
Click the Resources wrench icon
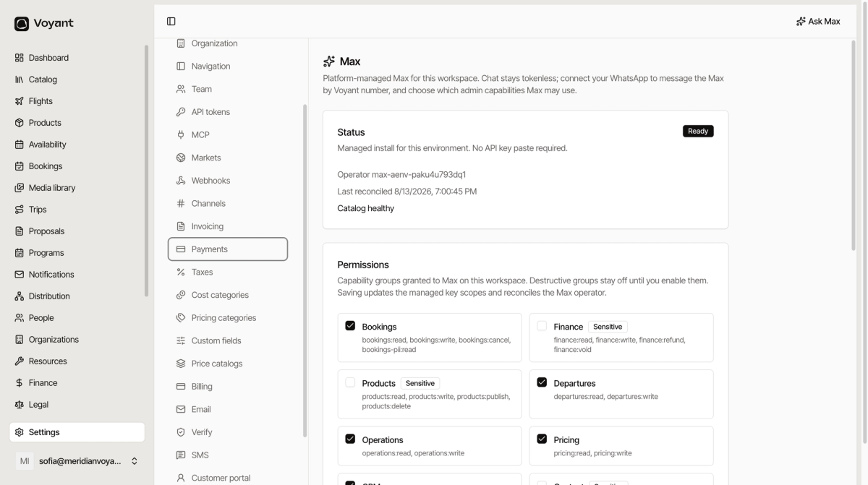click(x=20, y=361)
